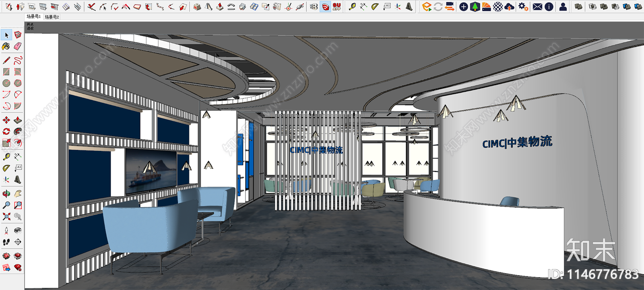Click the Tape Measure in top toolbar
Screen dimensions: 644x290
tap(352, 6)
